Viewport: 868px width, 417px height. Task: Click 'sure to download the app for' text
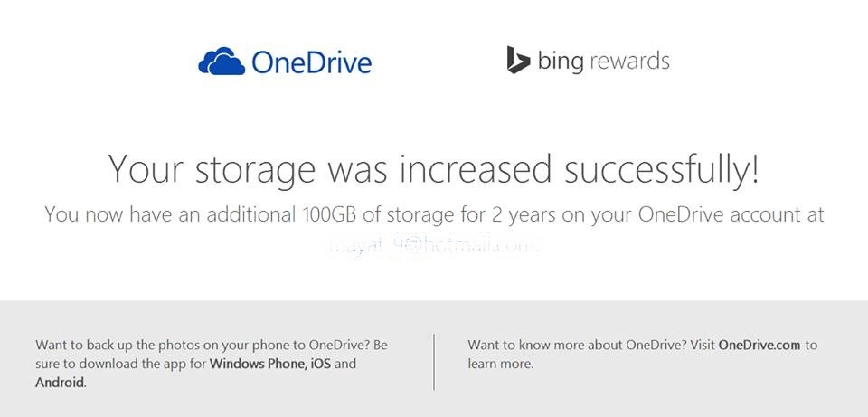(121, 364)
